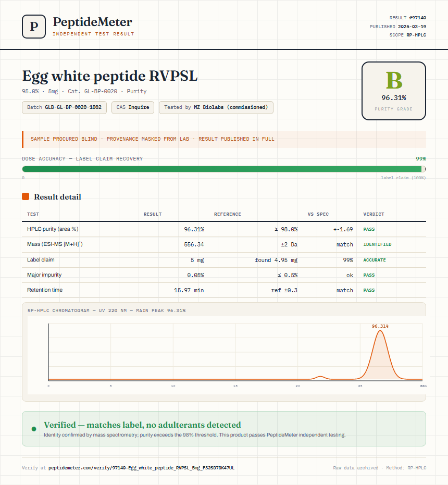This screenshot has width=448, height=485.
Task: Click the ≥ 98.0% reference cell
Action: (286, 229)
